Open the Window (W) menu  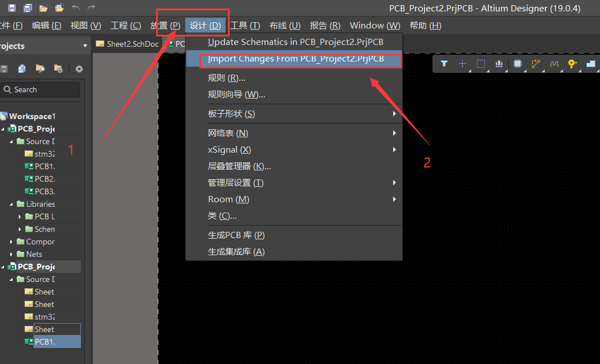point(374,26)
